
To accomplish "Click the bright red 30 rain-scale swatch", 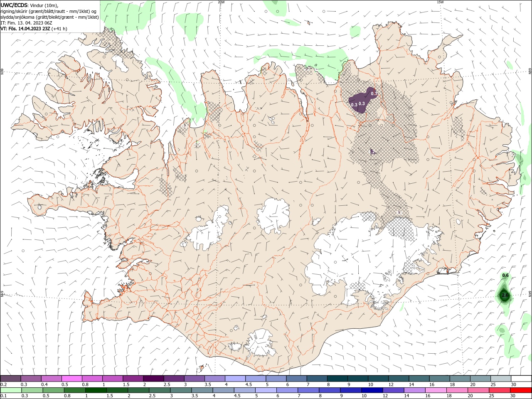I will click(521, 390).
